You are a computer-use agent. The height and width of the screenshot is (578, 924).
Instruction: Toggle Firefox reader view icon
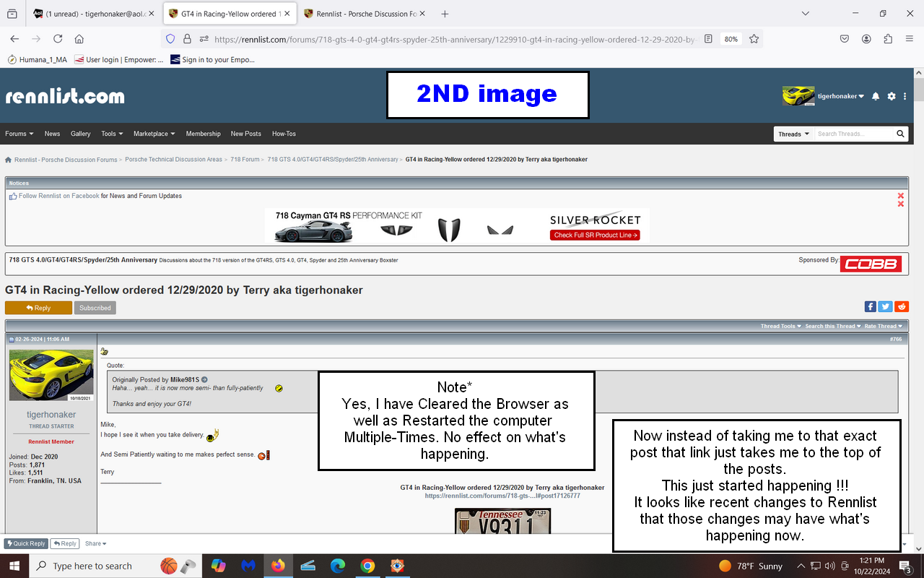click(x=708, y=39)
